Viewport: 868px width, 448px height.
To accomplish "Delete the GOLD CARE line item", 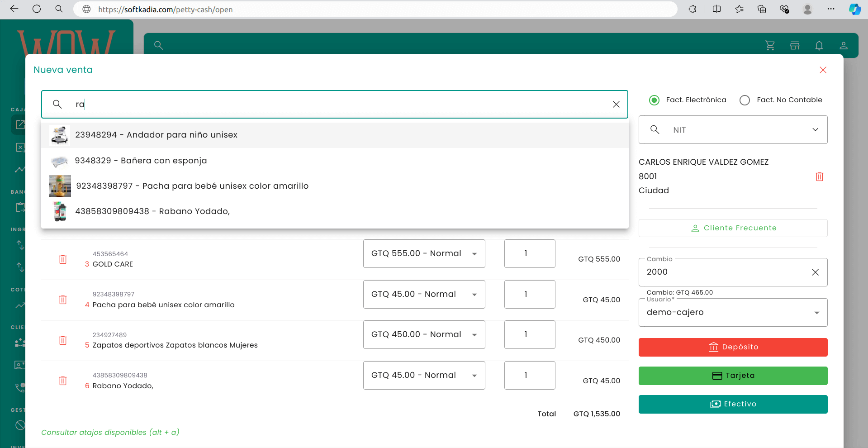I will pyautogui.click(x=63, y=259).
